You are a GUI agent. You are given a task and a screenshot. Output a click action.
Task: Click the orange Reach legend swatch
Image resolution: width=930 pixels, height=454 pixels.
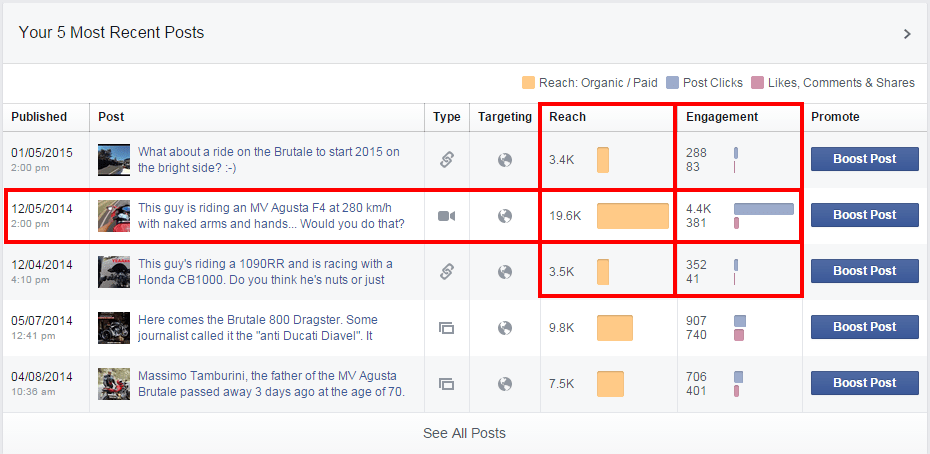tap(528, 82)
